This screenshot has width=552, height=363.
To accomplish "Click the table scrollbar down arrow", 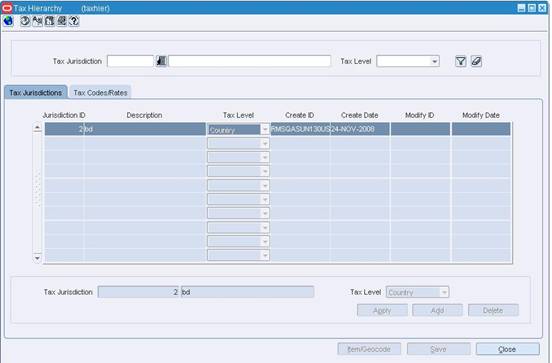I will tap(37, 258).
